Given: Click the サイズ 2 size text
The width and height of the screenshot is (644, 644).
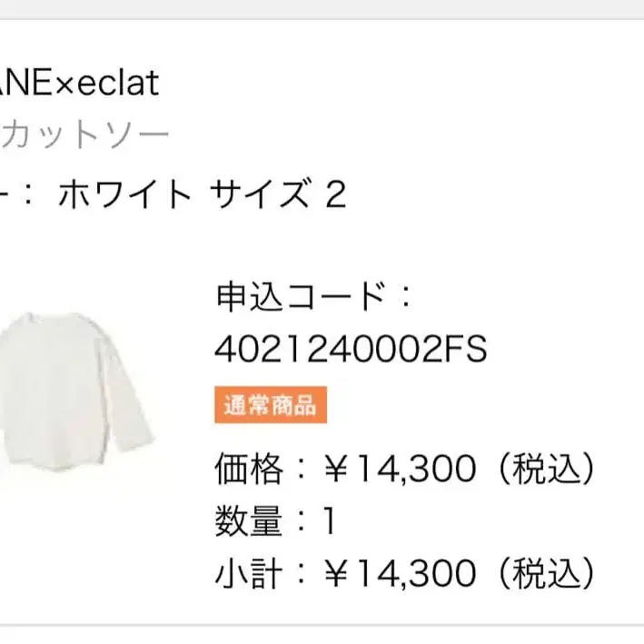Looking at the screenshot, I should tap(278, 194).
